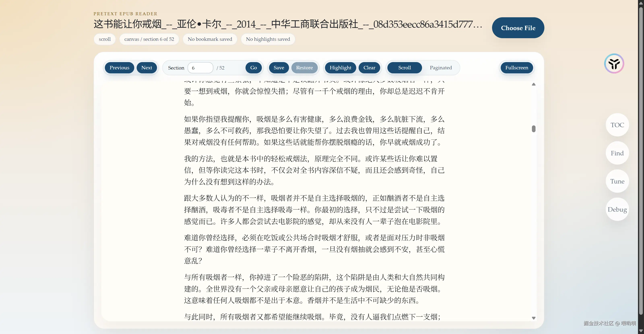The image size is (644, 334).
Task: Save the current reading position
Action: point(279,67)
